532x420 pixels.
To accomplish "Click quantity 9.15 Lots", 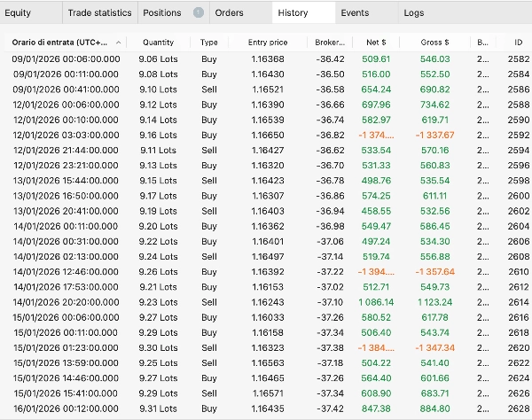I will pyautogui.click(x=158, y=181).
